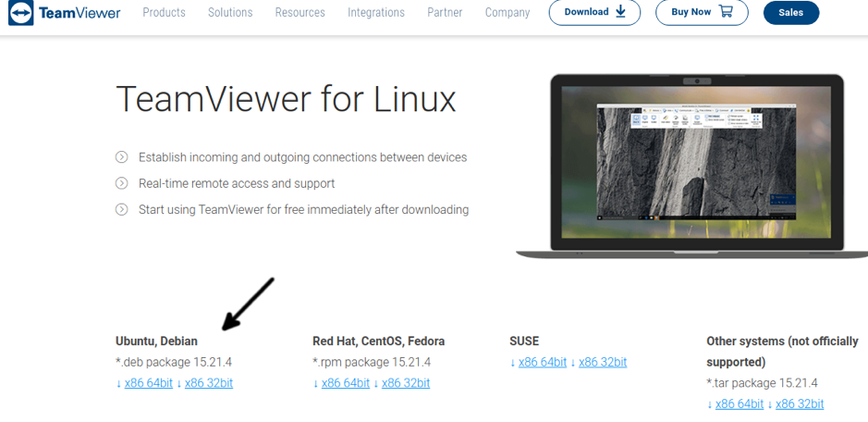Download Other systems x86 32bit tar
This screenshot has height=422, width=868.
(800, 404)
